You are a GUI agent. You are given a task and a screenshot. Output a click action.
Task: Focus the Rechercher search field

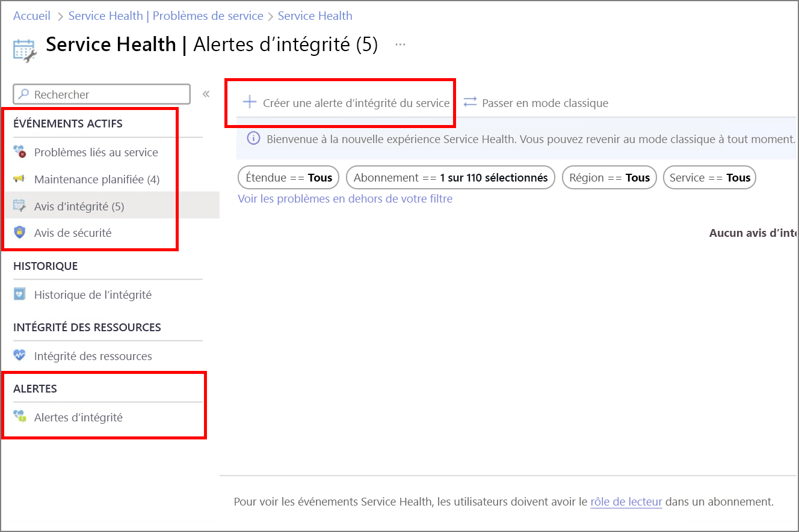pyautogui.click(x=102, y=94)
